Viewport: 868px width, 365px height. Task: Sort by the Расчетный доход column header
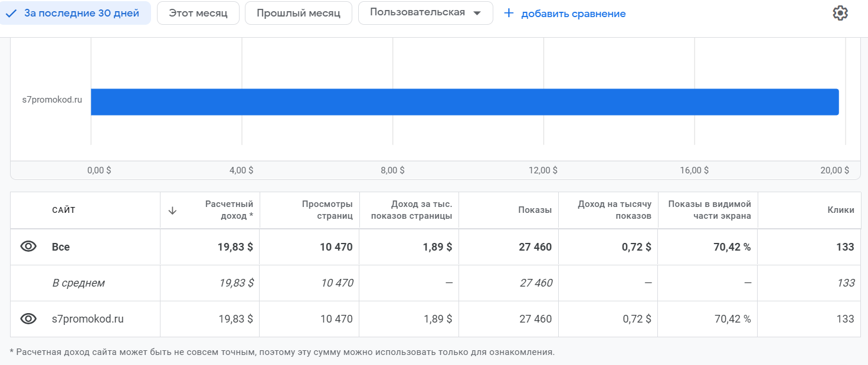click(229, 210)
